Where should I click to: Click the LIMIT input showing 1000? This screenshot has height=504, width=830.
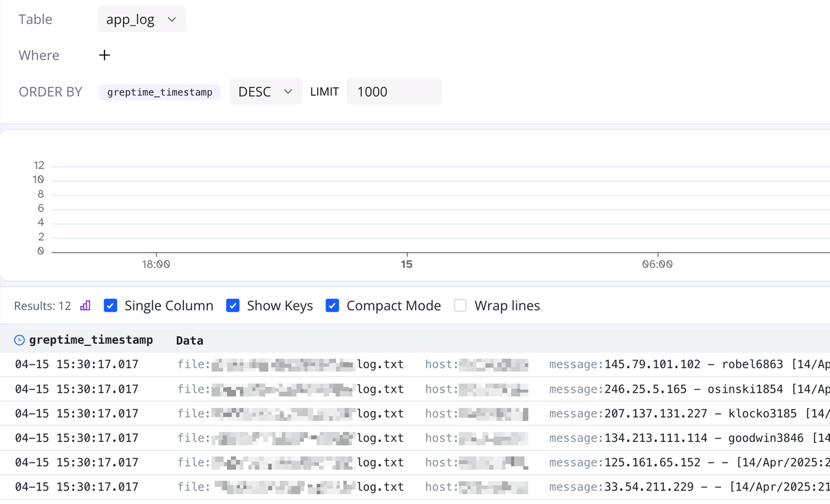click(394, 91)
